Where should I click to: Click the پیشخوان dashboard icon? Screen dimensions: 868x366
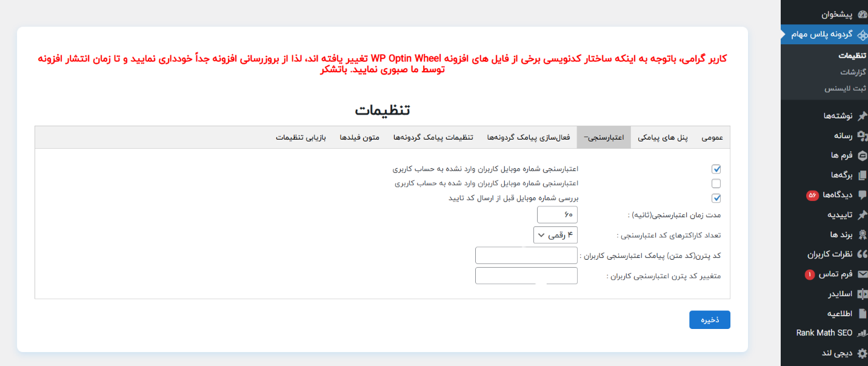862,15
